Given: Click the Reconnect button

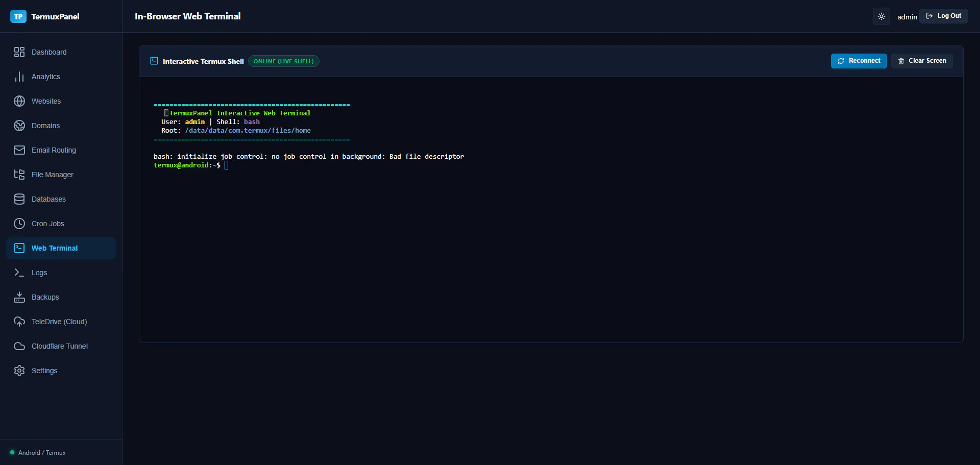Looking at the screenshot, I should tap(859, 61).
